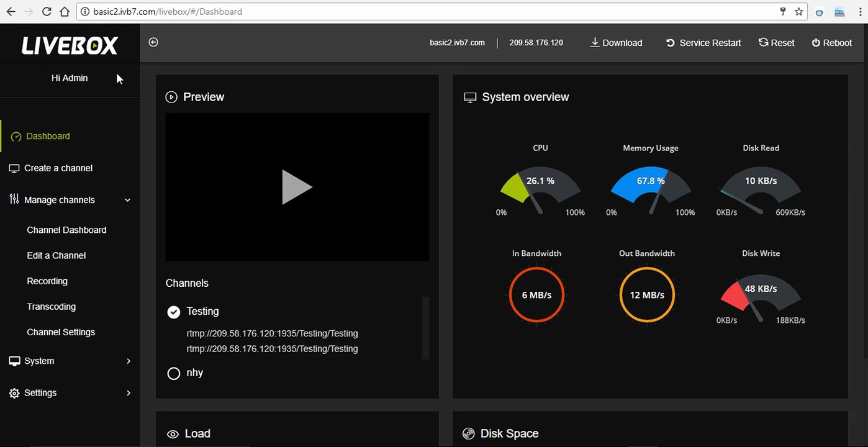Click the browser forward arrow
This screenshot has height=447, width=868.
coord(29,11)
